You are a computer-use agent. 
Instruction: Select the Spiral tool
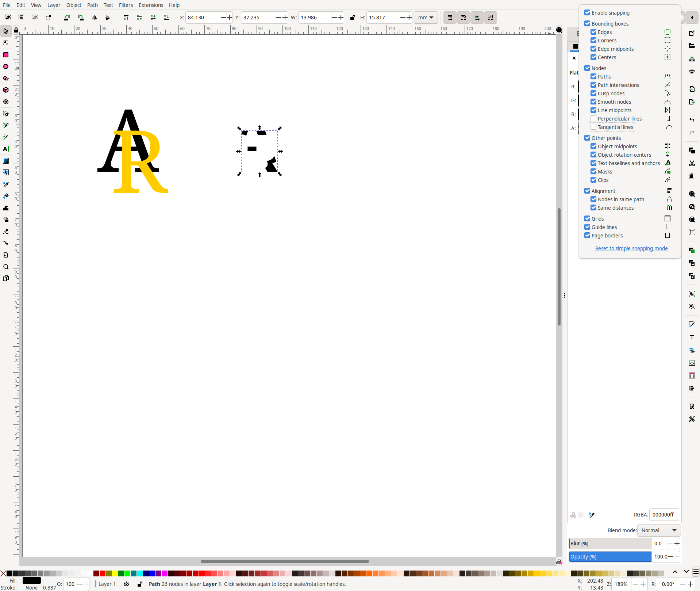pyautogui.click(x=6, y=102)
